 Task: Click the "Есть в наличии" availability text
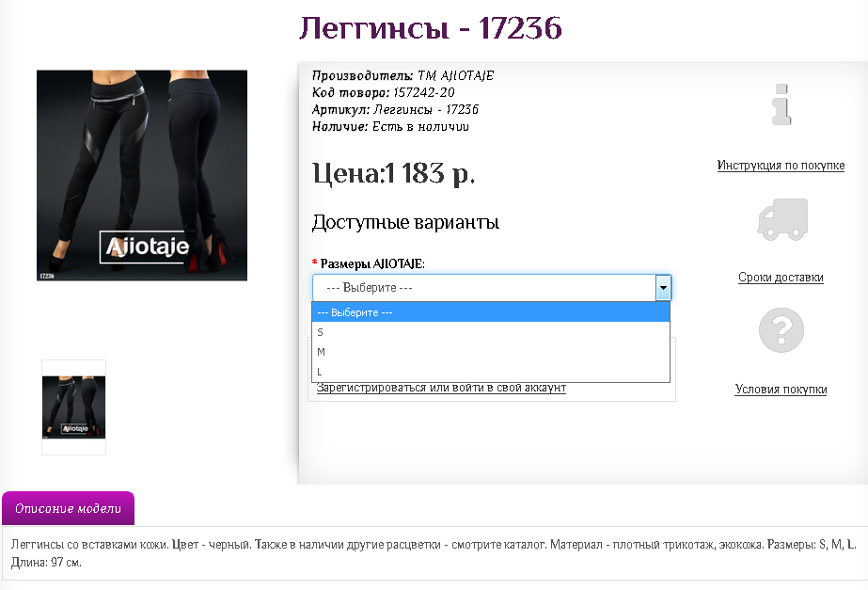click(x=418, y=126)
